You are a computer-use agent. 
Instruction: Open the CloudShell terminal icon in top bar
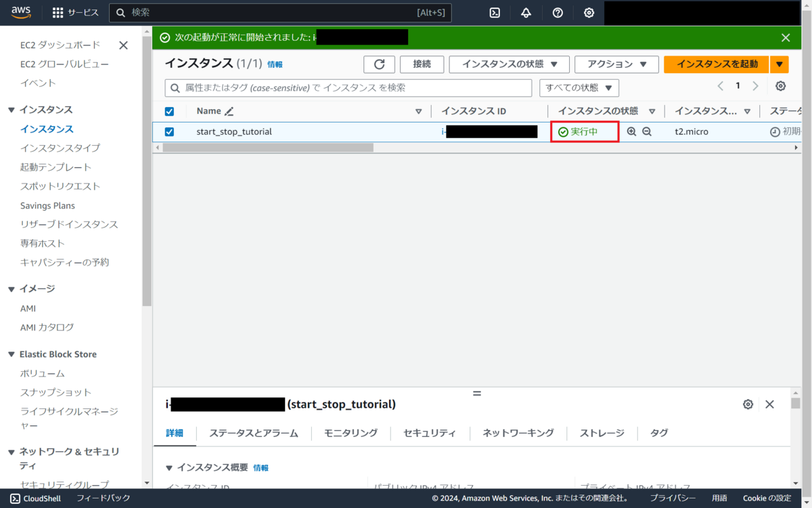(x=495, y=12)
